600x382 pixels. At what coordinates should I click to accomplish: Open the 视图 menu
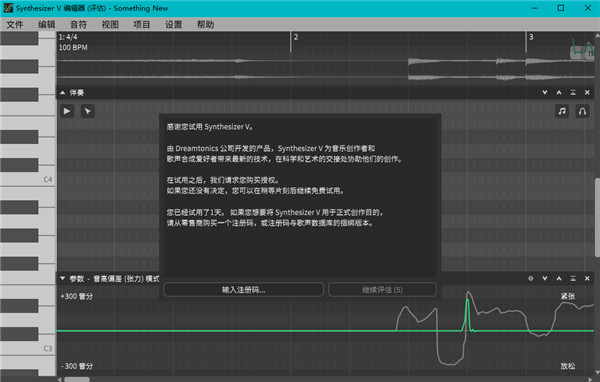pyautogui.click(x=110, y=24)
